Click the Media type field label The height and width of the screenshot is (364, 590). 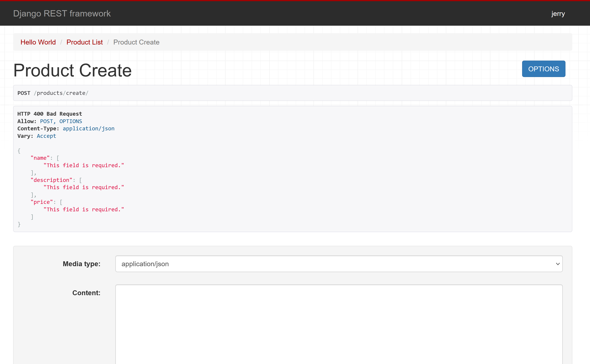81,264
